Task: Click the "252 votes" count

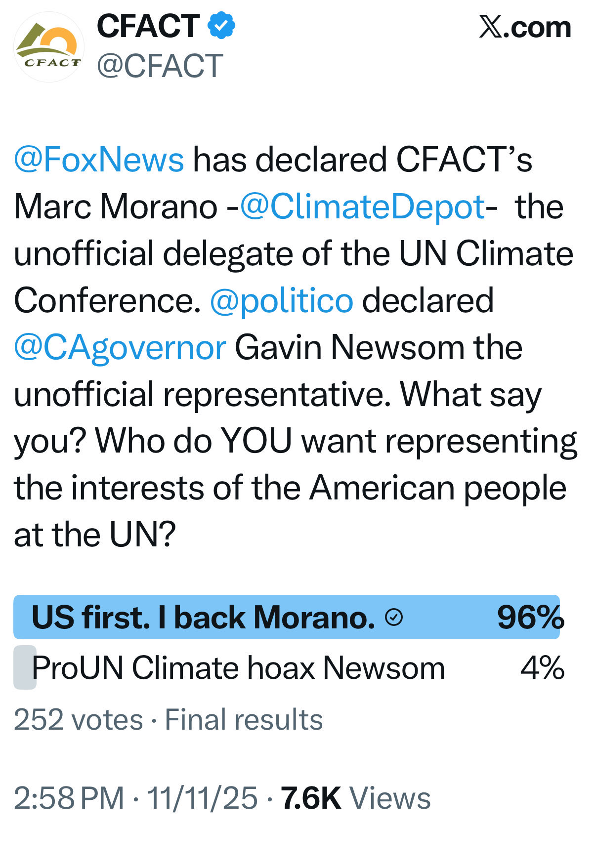Action: 78,719
